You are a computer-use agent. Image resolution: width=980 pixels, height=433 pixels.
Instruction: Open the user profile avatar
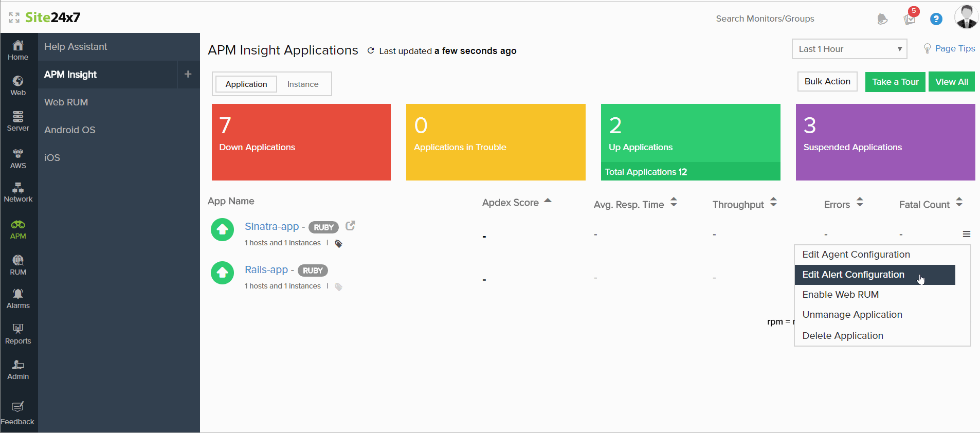pyautogui.click(x=967, y=17)
